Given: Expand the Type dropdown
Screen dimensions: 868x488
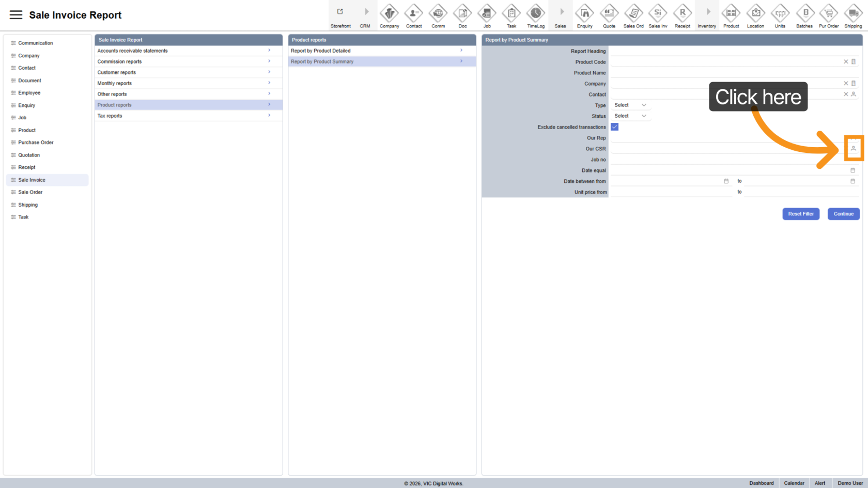Looking at the screenshot, I should tap(630, 105).
